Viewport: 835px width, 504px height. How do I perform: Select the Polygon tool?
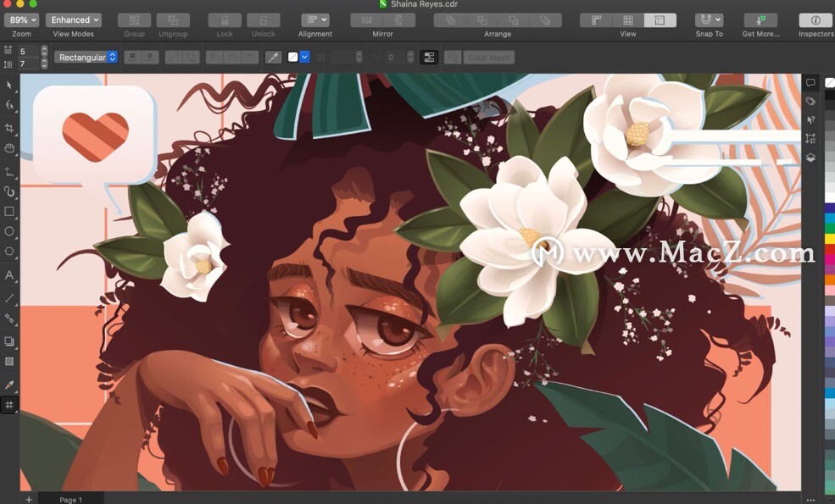9,252
